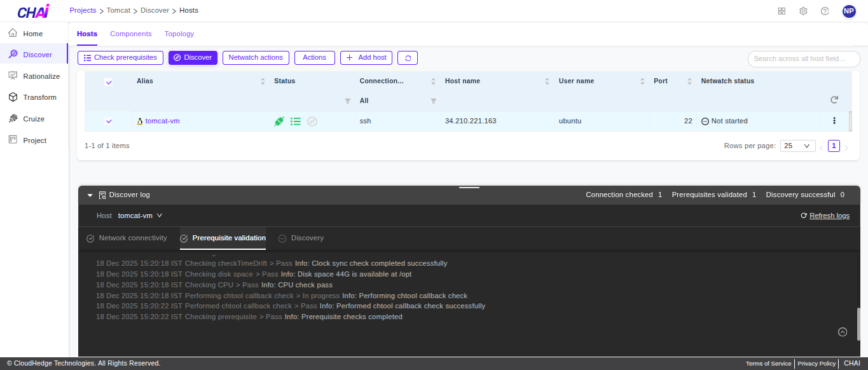Collapse the Discover log panel
This screenshot has width=868, height=370.
tap(90, 195)
